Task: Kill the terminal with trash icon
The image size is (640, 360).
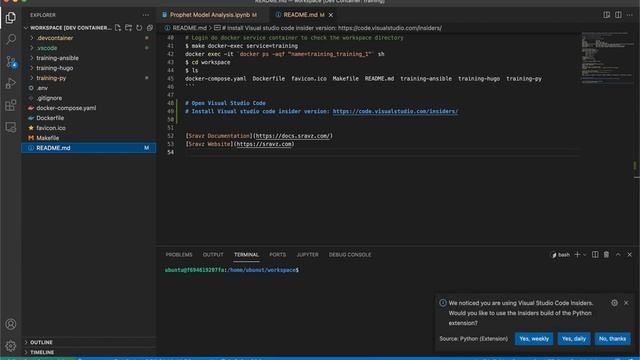Action: click(607, 254)
